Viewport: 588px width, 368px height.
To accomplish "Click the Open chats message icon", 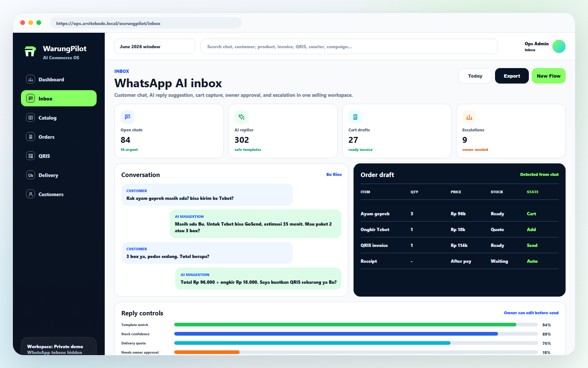I will click(x=128, y=117).
